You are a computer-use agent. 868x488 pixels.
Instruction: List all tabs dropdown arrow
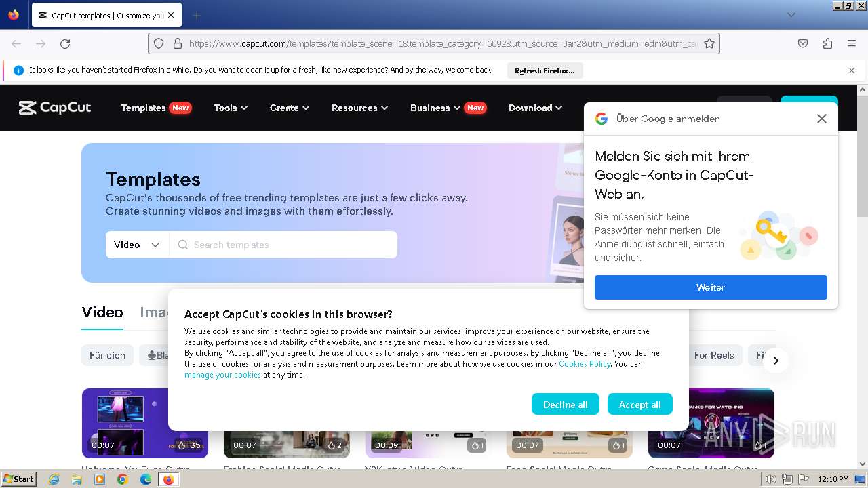coord(791,15)
